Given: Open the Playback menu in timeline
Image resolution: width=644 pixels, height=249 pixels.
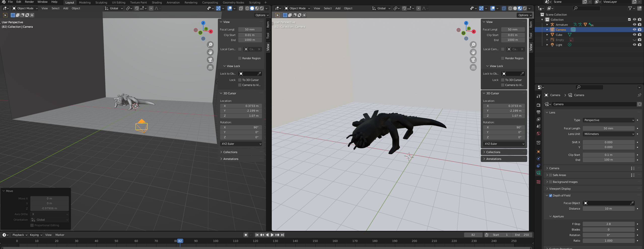Looking at the screenshot, I should coord(20,235).
